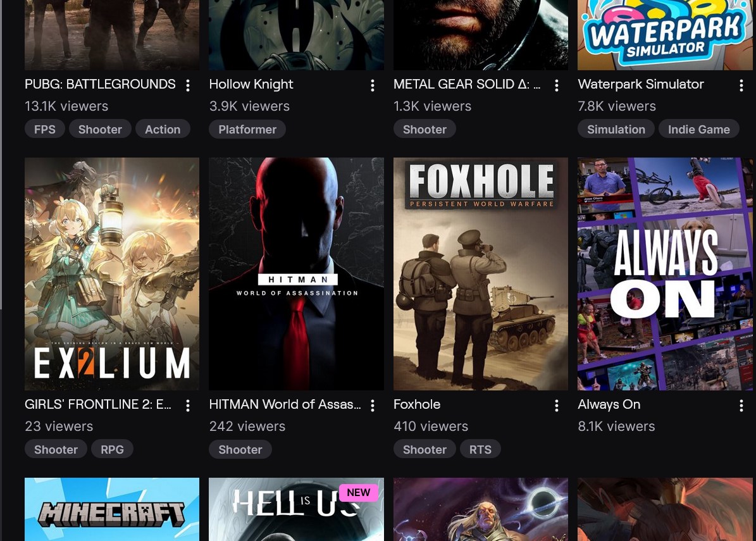The image size is (756, 541).
Task: Click the 3.9K viewers text
Action: (x=249, y=106)
